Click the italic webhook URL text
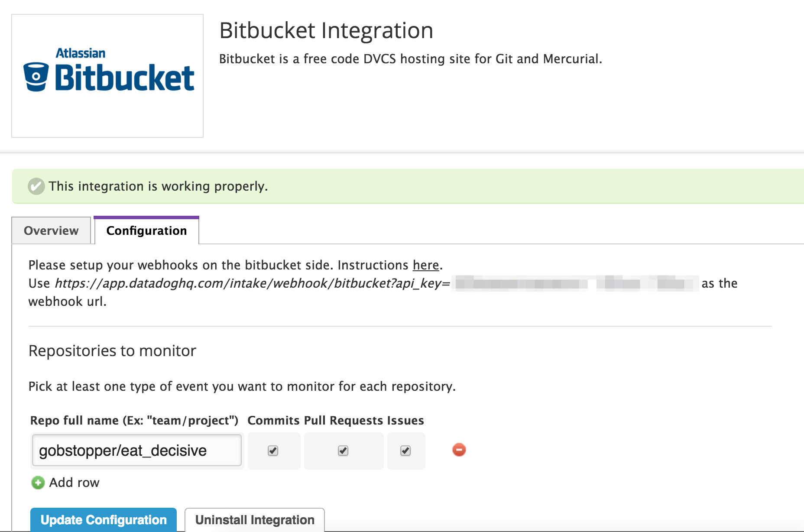The height and width of the screenshot is (532, 804). (250, 283)
